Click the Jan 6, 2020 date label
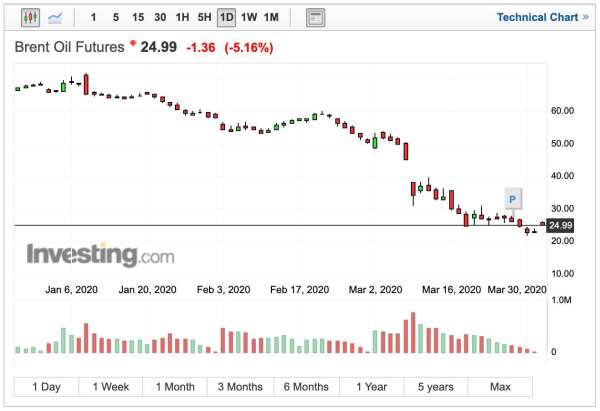The height and width of the screenshot is (411, 600). (71, 290)
